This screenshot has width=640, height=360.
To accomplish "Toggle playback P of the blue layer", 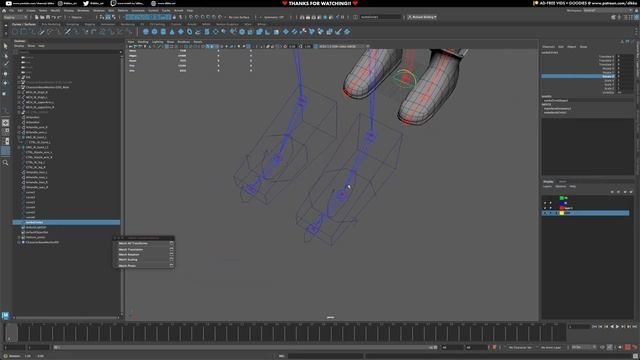I will click(551, 203).
